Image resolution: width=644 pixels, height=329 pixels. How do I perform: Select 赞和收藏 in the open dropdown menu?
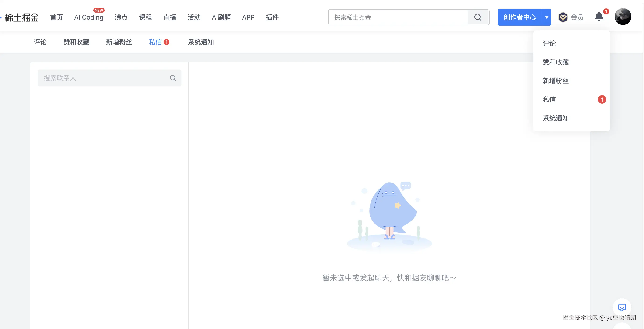click(556, 62)
